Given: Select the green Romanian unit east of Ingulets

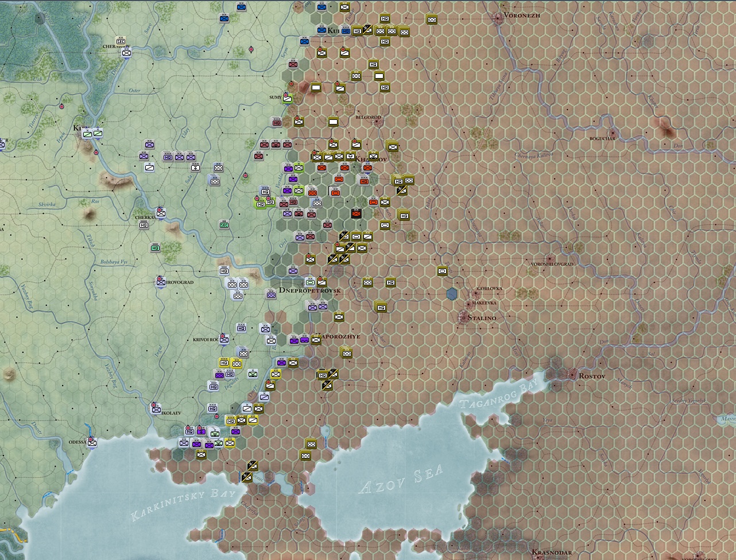Looking at the screenshot, I should tap(253, 374).
